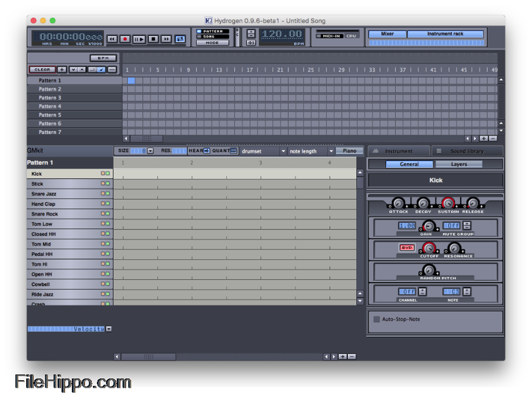Toggle HEAR new notes icon

click(207, 151)
